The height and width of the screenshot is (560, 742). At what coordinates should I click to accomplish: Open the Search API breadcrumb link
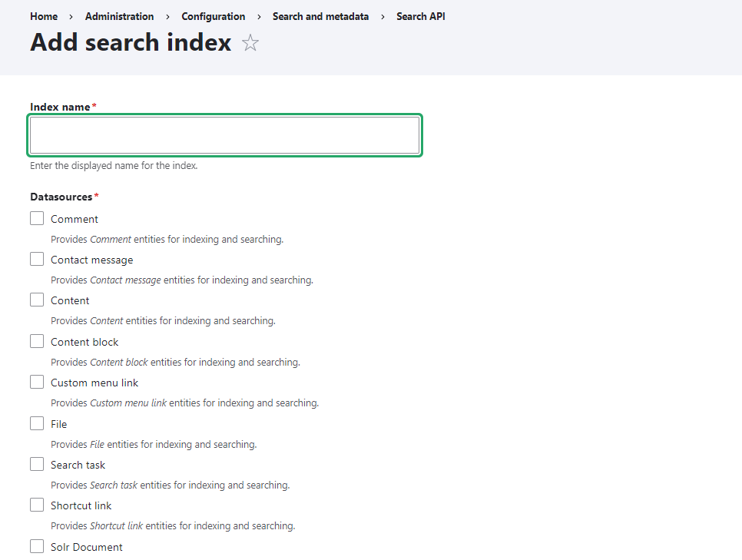click(x=420, y=16)
